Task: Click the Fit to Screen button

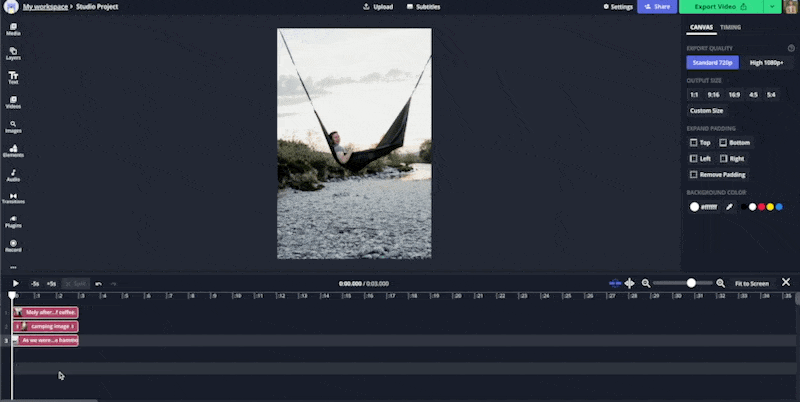Action: [x=751, y=284]
